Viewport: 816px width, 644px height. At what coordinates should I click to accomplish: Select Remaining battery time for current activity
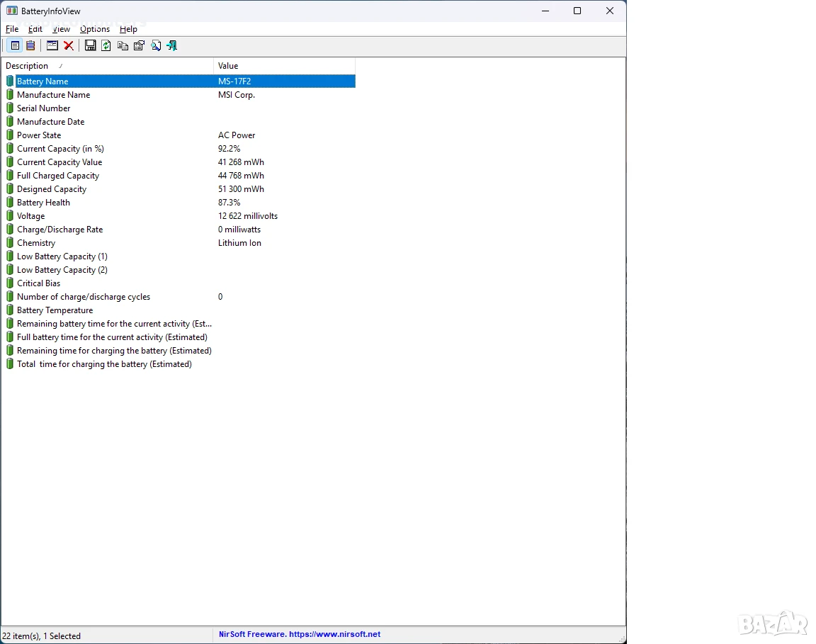tap(180, 324)
